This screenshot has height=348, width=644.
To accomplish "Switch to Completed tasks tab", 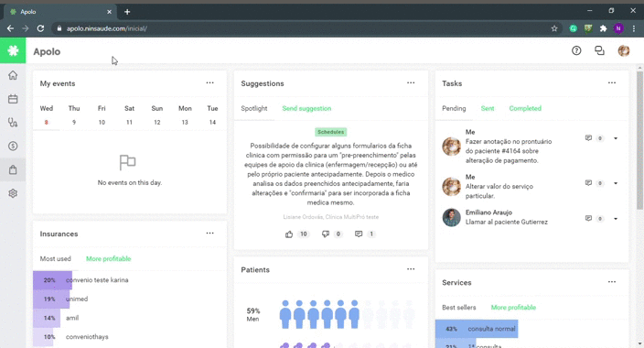I will click(525, 108).
